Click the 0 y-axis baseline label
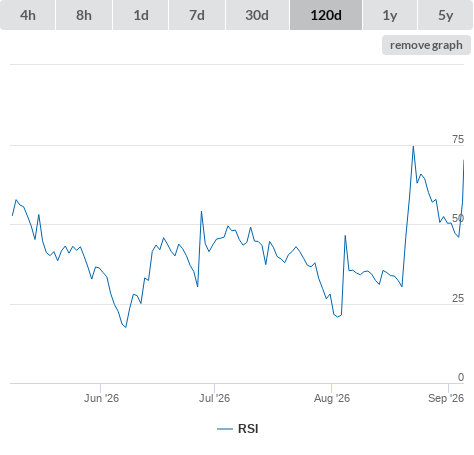The image size is (474, 455). click(x=461, y=377)
